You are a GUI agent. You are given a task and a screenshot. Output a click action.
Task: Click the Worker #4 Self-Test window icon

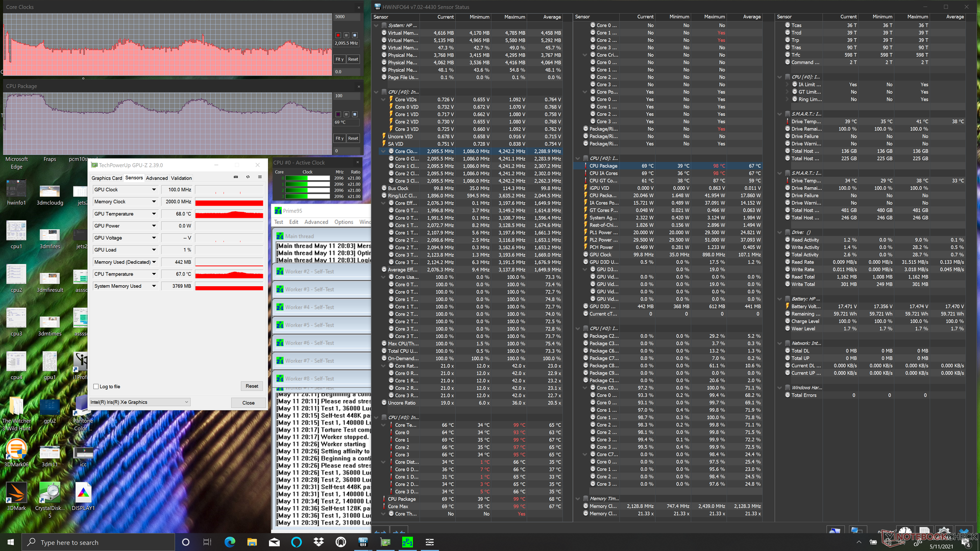click(280, 307)
